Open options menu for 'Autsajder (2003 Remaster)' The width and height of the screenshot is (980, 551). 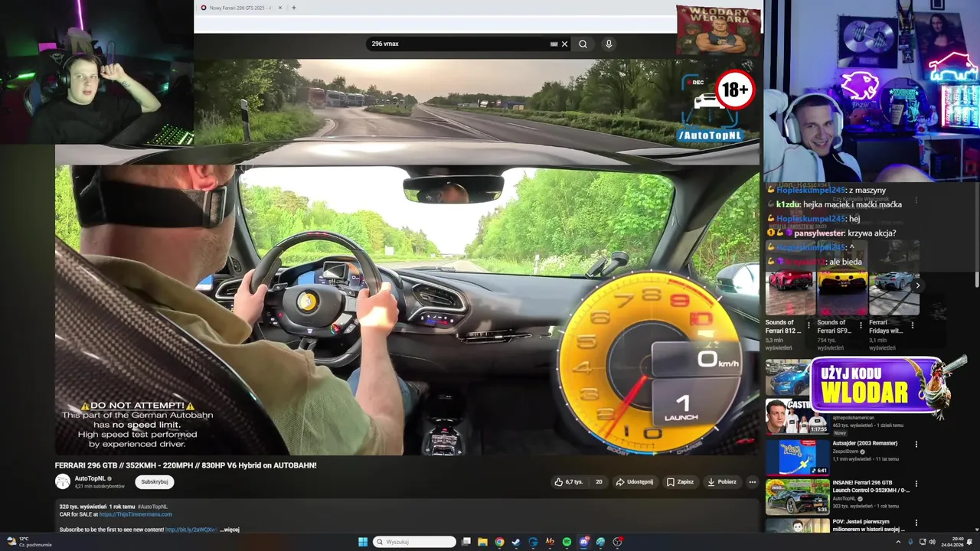tap(916, 444)
